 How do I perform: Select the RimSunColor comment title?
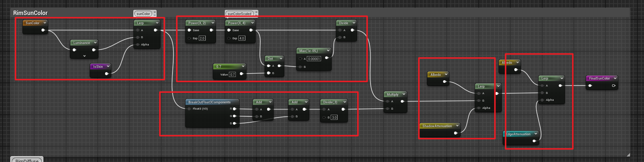pos(30,13)
